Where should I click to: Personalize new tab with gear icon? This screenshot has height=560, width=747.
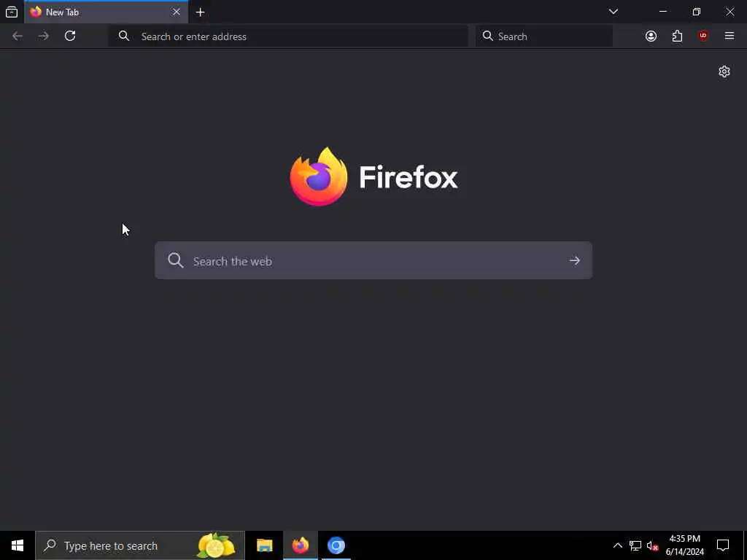coord(724,71)
